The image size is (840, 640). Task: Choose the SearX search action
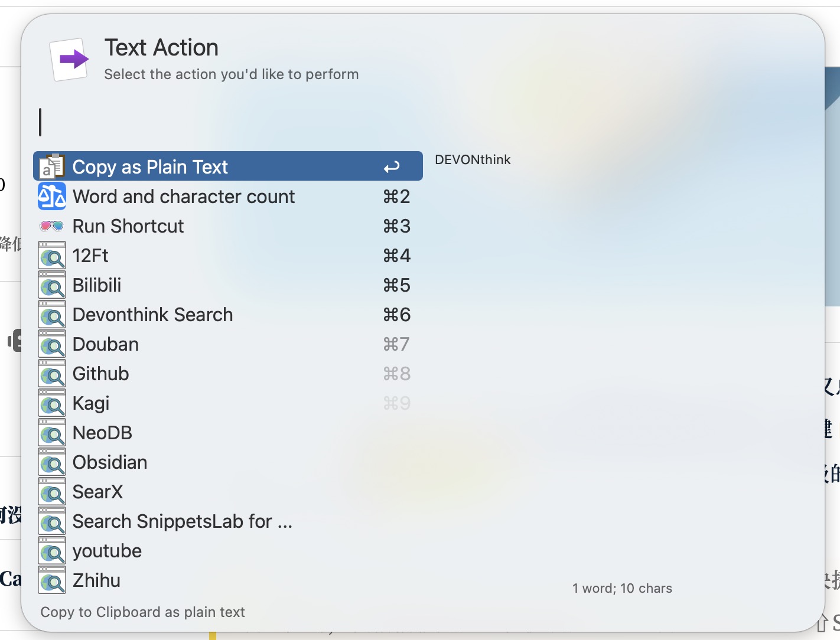click(x=97, y=492)
